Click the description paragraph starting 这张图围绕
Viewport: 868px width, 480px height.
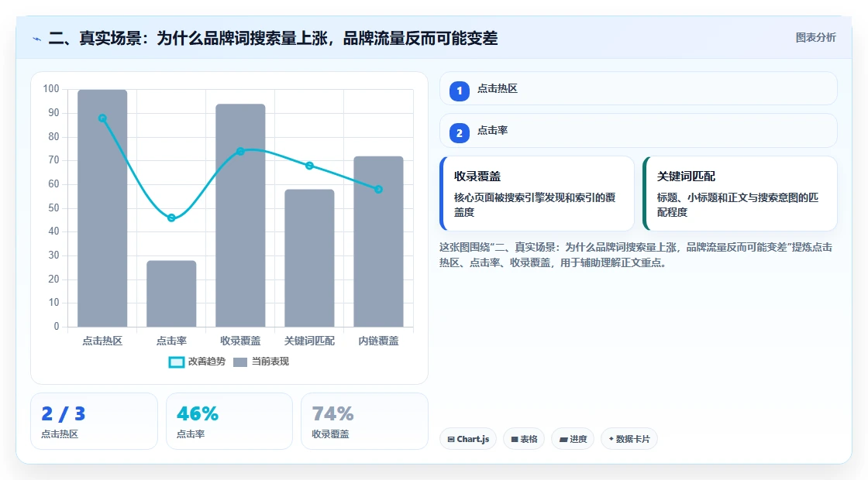(x=635, y=255)
